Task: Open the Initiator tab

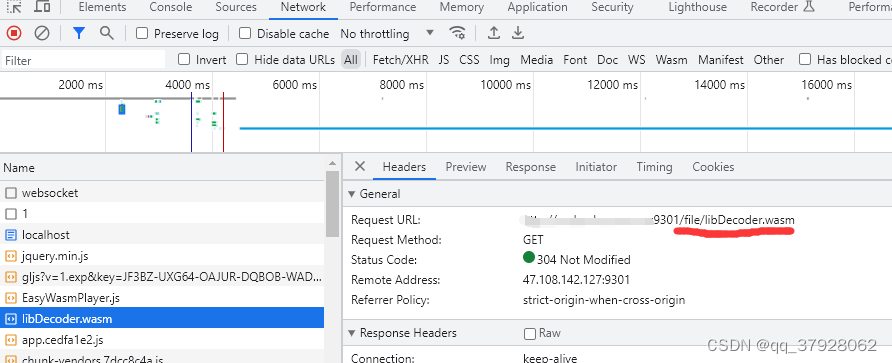Action: coord(596,167)
